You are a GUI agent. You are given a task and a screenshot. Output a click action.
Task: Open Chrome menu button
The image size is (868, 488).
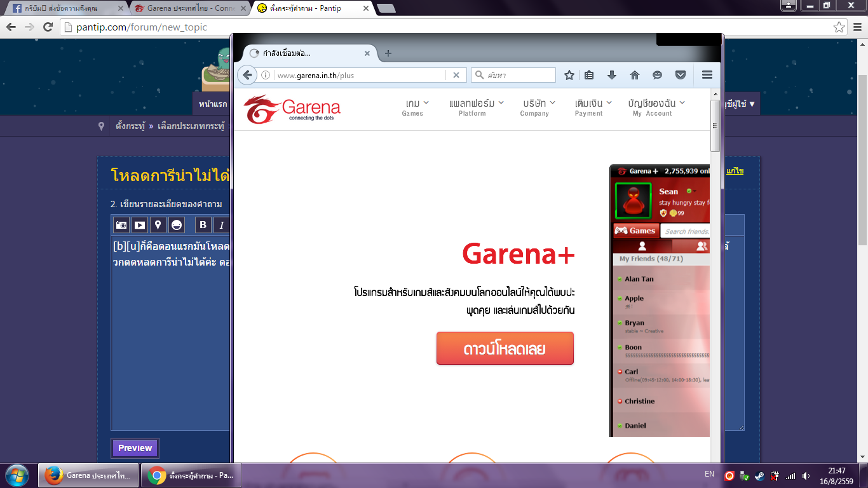pos(857,27)
